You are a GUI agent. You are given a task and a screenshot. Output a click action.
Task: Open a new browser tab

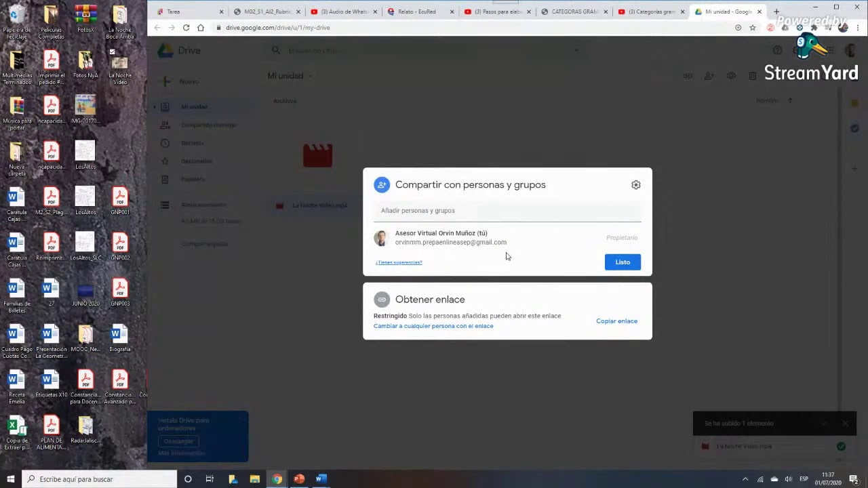click(x=776, y=12)
